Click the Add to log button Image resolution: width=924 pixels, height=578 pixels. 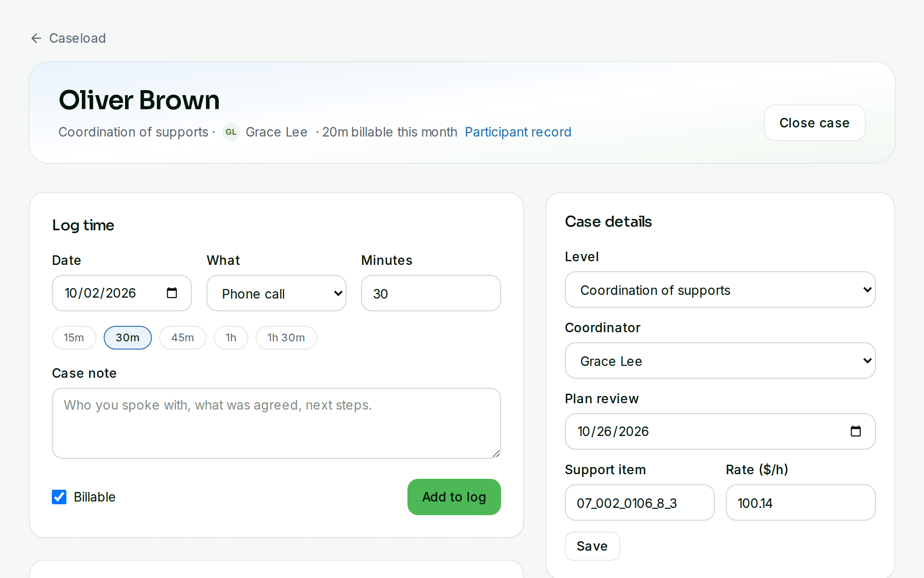(454, 497)
